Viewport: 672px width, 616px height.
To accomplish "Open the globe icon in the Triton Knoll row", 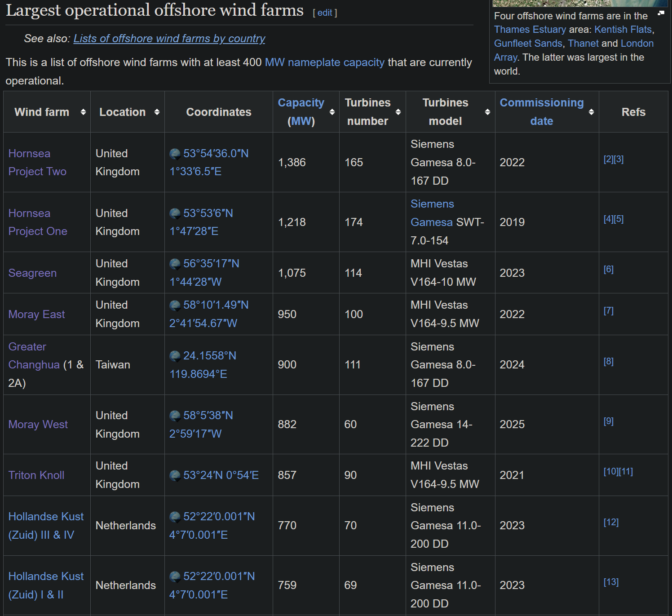I will pos(175,475).
